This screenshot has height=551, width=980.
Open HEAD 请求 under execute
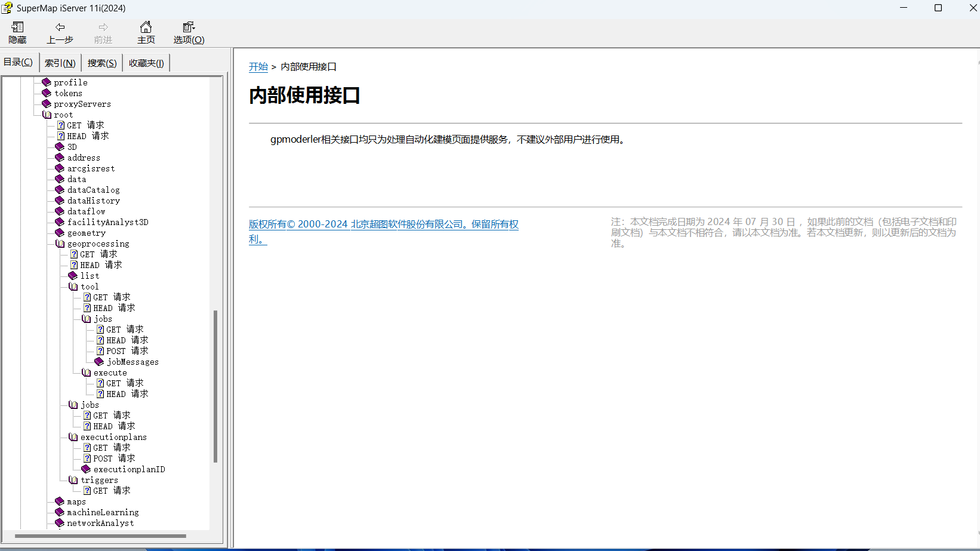pos(127,394)
